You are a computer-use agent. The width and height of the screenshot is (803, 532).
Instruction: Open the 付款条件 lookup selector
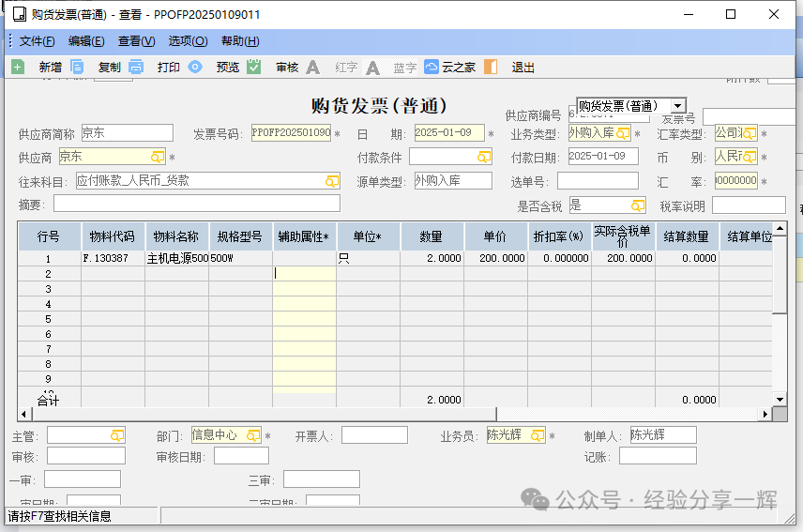click(x=484, y=157)
